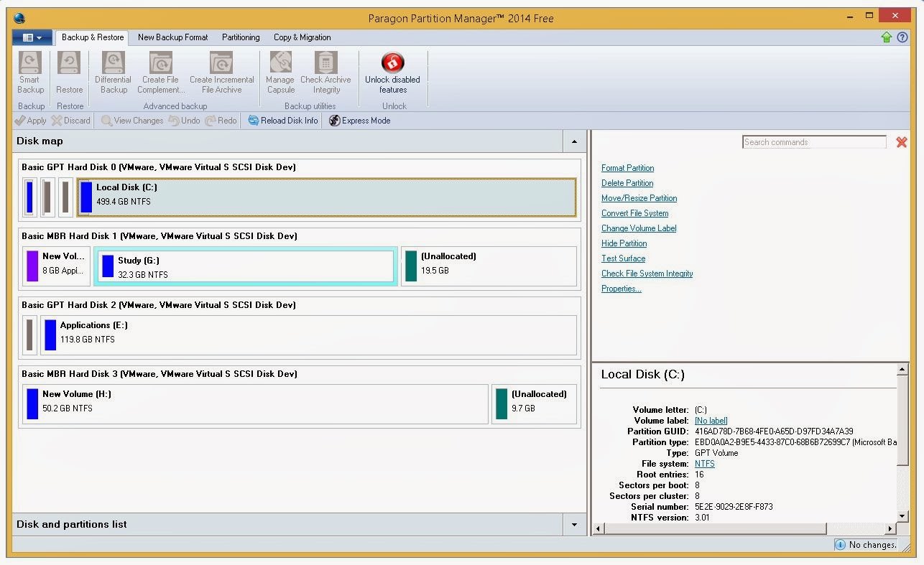Screen dimensions: 924x565
Task: Click Apply in the toolbar
Action: coord(31,121)
